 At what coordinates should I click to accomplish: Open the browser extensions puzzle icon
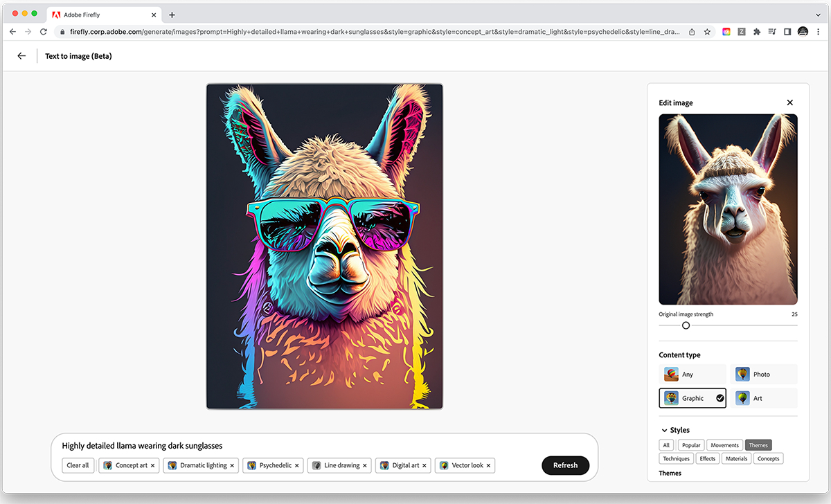click(756, 32)
